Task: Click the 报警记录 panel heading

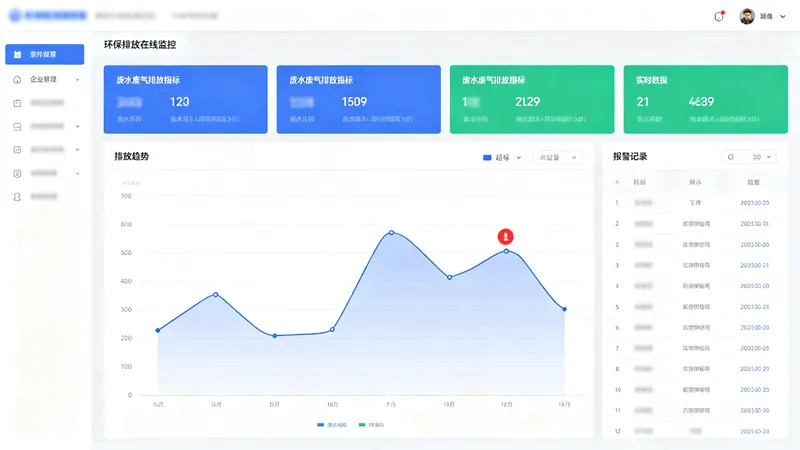Action: [x=630, y=157]
